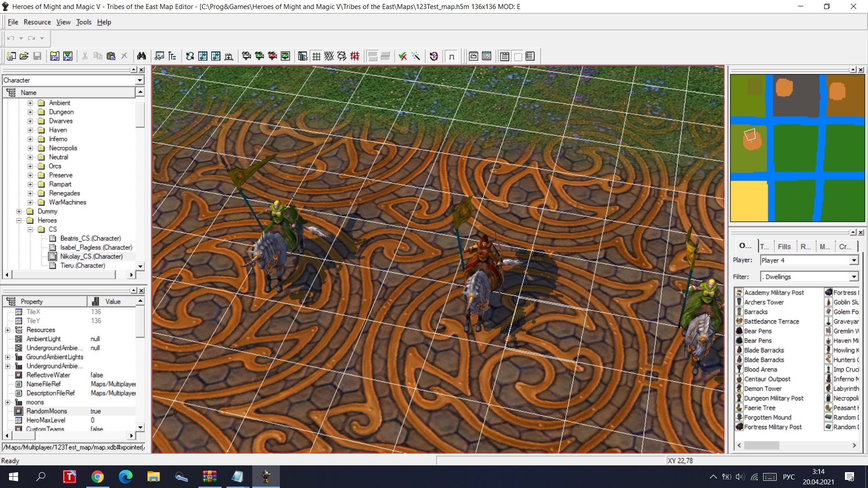Click the Value column header

click(112, 301)
